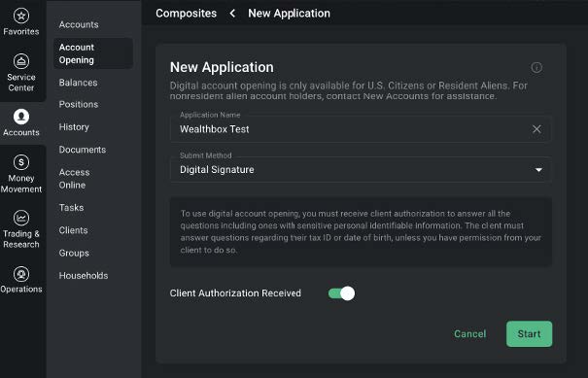Open Access Online menu item
588x378 pixels.
coord(74,179)
